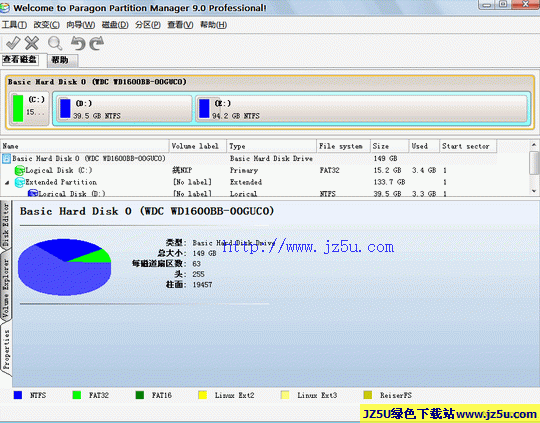Sort by the Type column header
Image resolution: width=540 pixels, height=423 pixels.
point(272,146)
